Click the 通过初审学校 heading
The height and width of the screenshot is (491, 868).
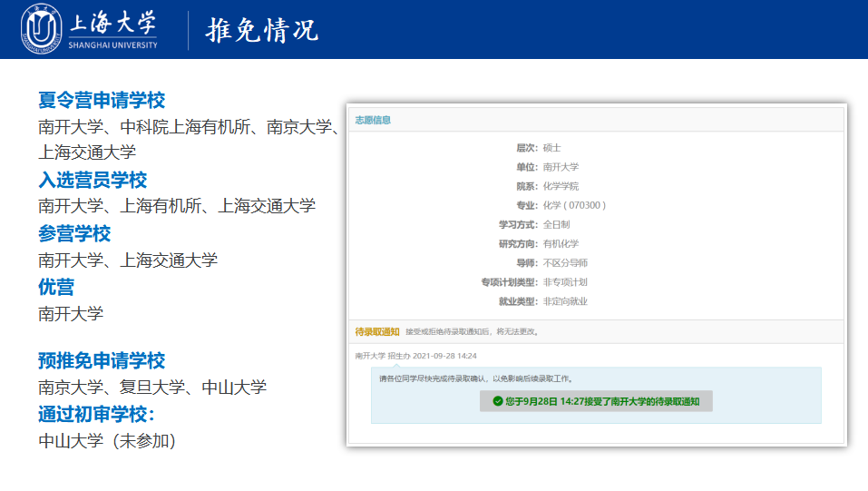click(97, 414)
